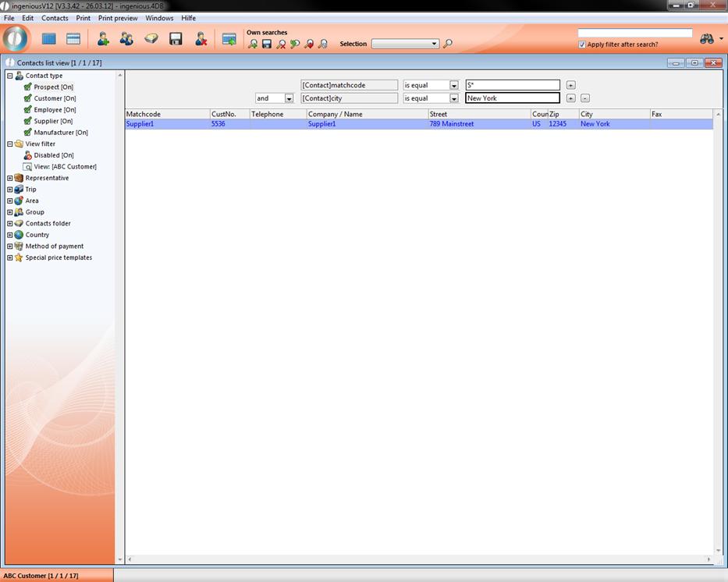The width and height of the screenshot is (728, 582).
Task: Click the delete contact icon with red X
Action: click(x=201, y=39)
